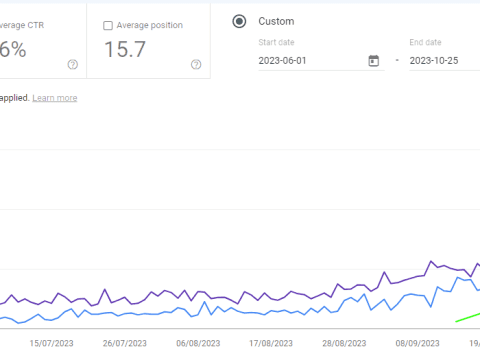Click the 06/08/2023 axis date label
The height and width of the screenshot is (360, 480).
click(x=198, y=343)
